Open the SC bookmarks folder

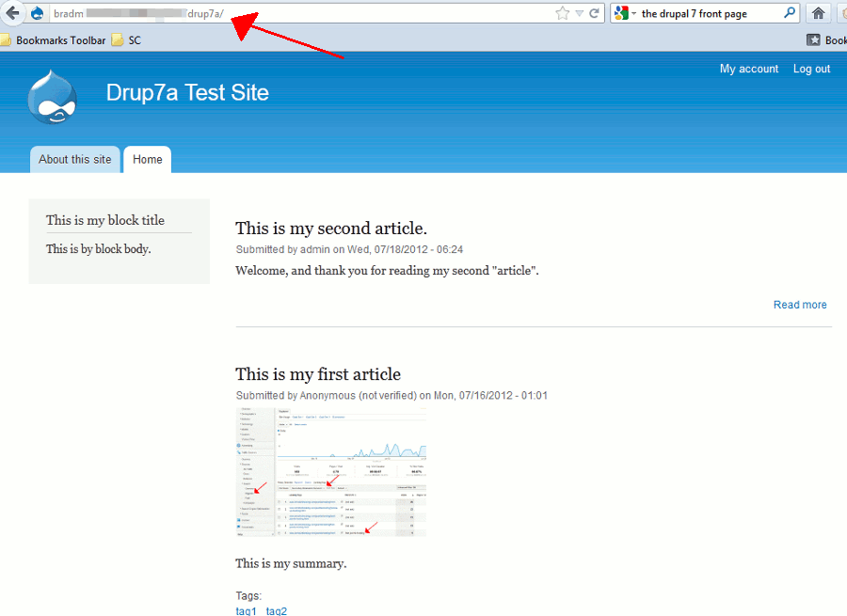[x=126, y=40]
